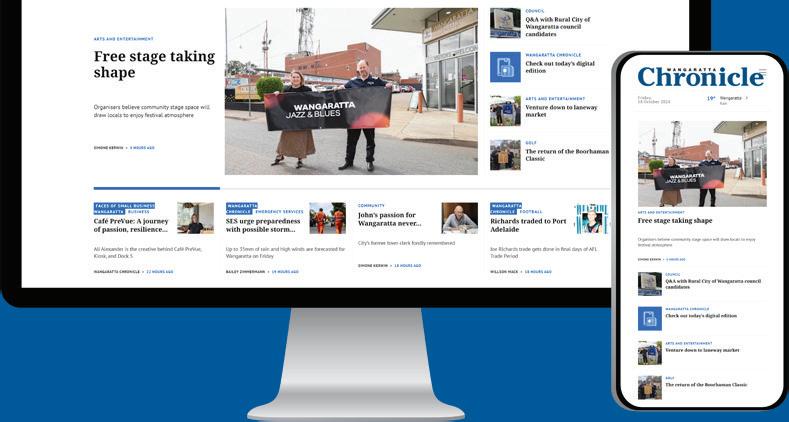This screenshot has width=789, height=422.
Task: Select the 'Faces of Small Business' tag
Action: 124,206
